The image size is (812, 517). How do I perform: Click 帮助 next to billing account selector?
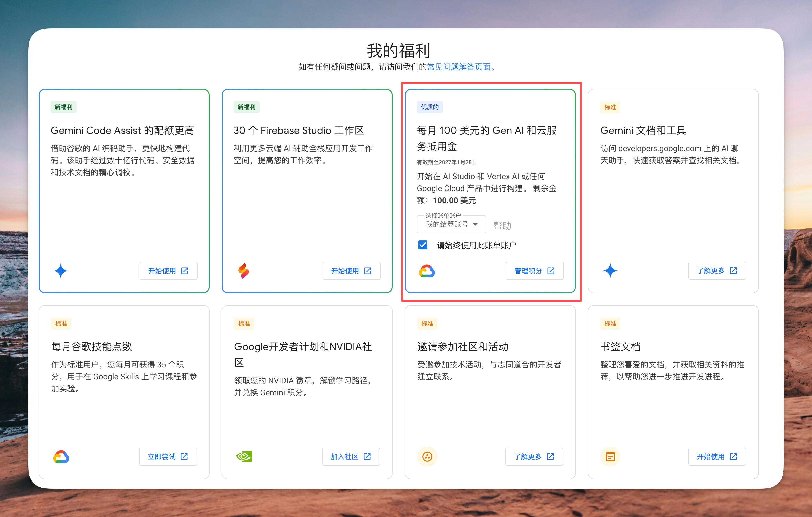coord(502,226)
